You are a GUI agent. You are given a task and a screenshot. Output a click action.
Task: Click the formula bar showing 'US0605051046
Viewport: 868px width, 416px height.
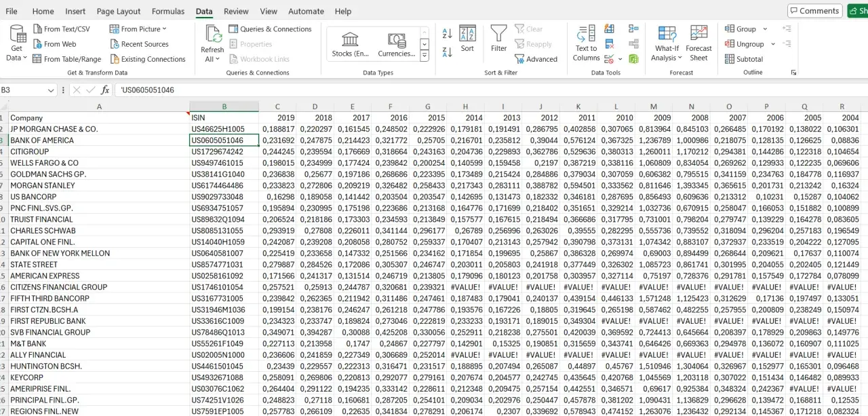click(491, 90)
